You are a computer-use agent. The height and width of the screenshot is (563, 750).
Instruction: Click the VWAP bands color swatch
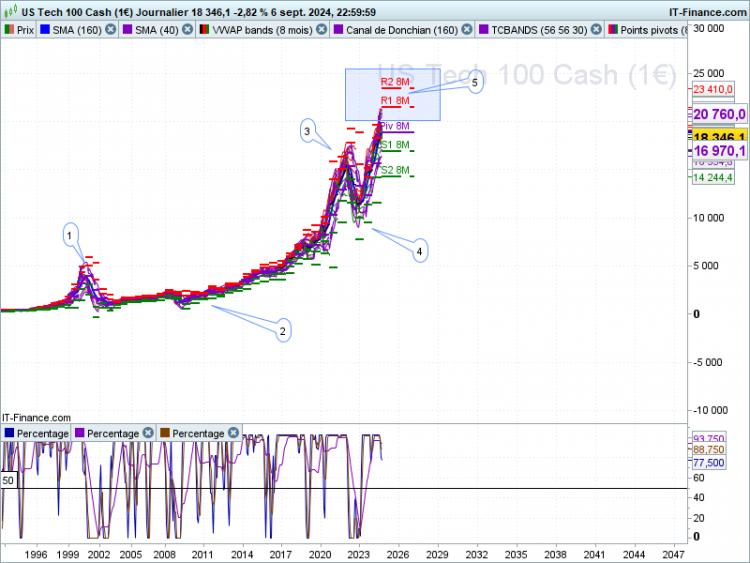pos(204,30)
